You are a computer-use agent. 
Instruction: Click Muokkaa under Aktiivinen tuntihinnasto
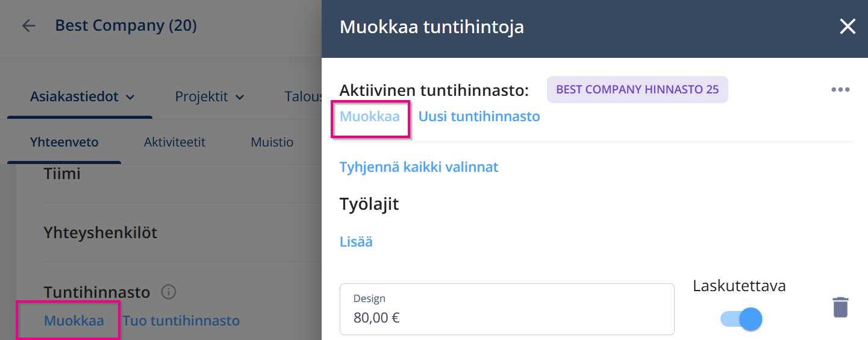pyautogui.click(x=370, y=116)
